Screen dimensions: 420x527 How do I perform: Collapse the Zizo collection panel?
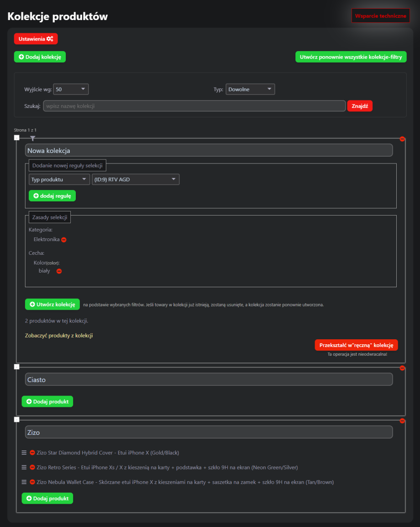tap(17, 419)
